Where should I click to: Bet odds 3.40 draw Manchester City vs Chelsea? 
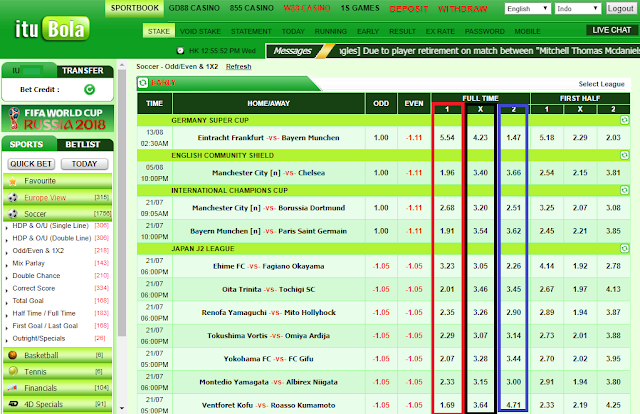[480, 173]
